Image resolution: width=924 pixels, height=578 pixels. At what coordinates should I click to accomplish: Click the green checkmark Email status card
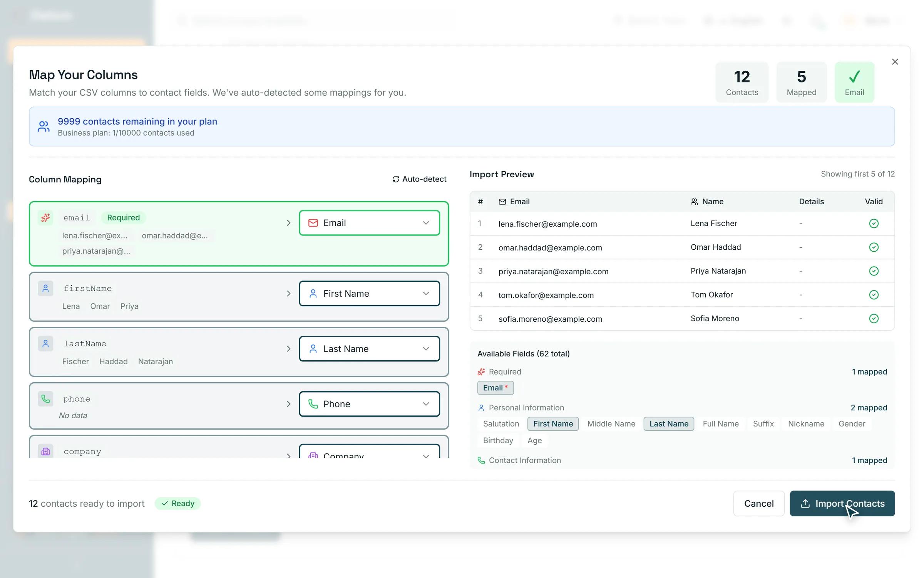coord(854,82)
